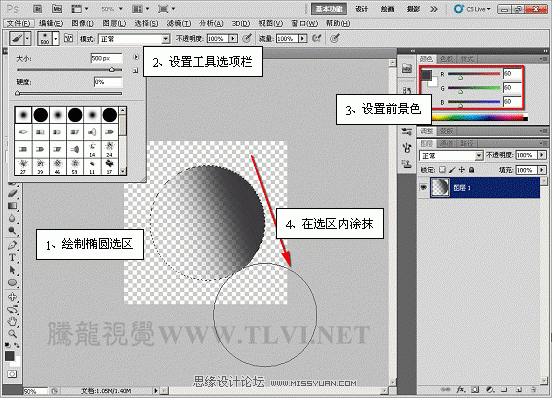552x398 pixels.
Task: Open the 图像(I) menu
Action: coord(82,24)
